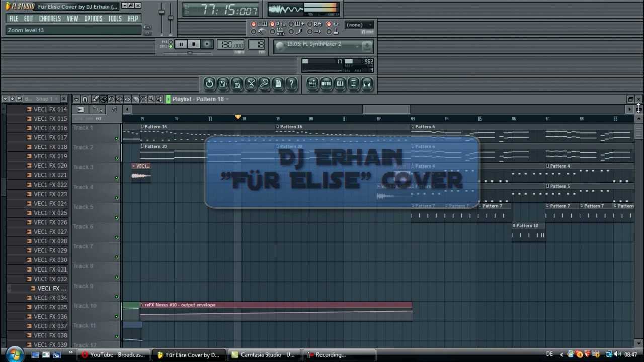Toggle typing keyboard to piano option
Image resolution: width=644 pixels, height=362 pixels.
[x=260, y=24]
